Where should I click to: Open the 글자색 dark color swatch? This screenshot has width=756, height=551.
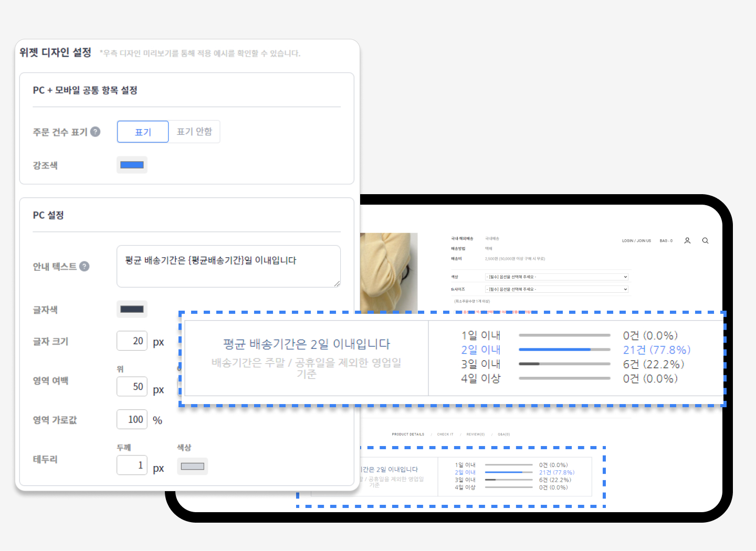(132, 309)
